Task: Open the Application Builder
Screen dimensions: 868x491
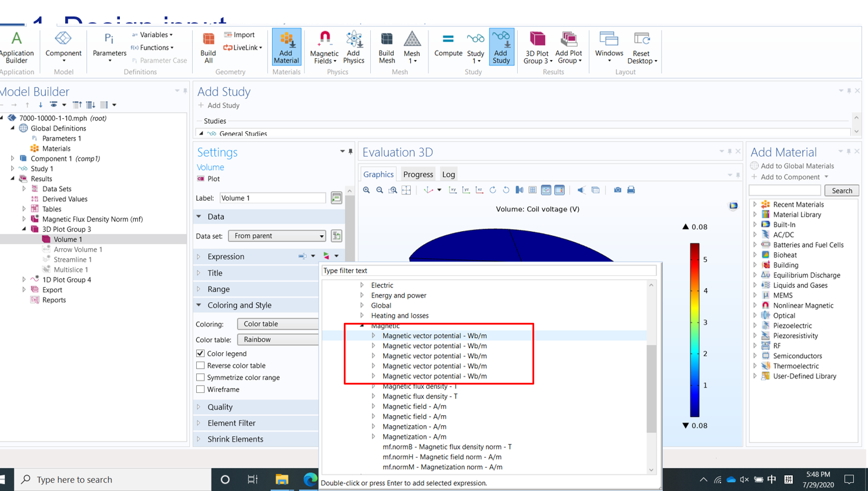Action: (16, 47)
